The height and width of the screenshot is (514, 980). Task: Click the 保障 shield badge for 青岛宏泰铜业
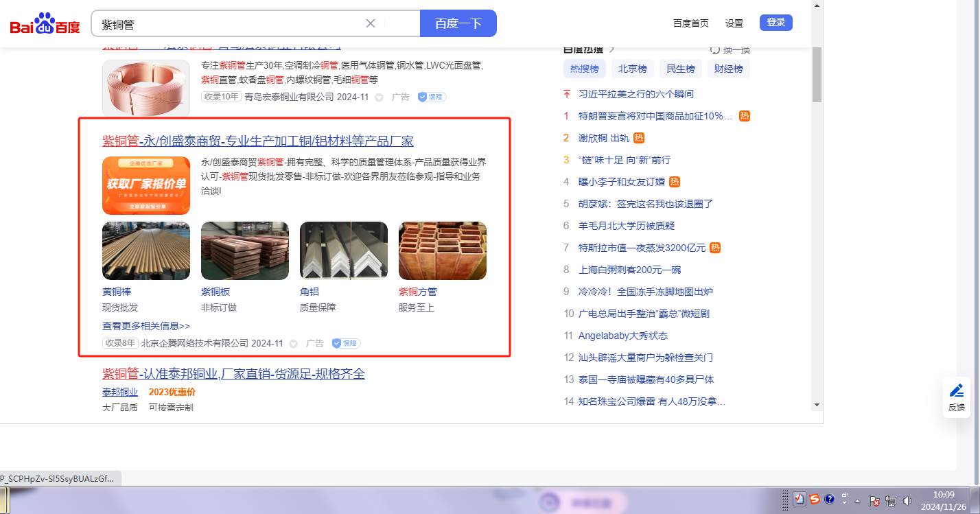click(x=432, y=97)
